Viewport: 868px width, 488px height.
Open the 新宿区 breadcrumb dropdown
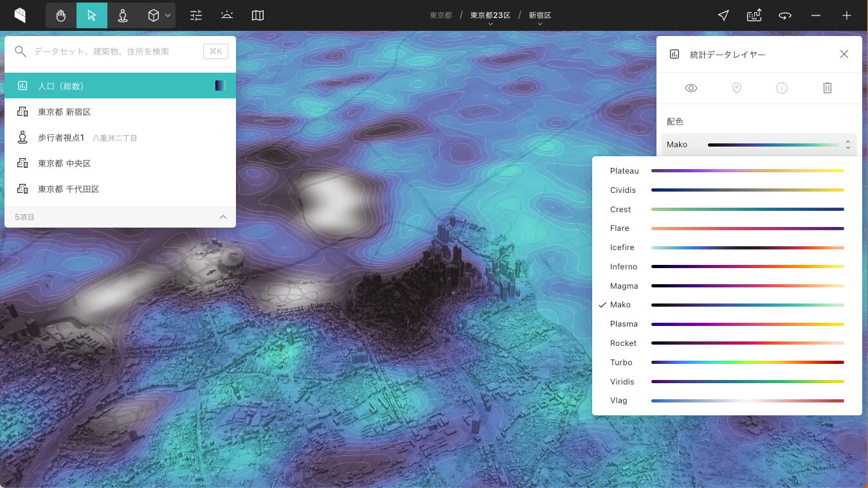(x=540, y=17)
